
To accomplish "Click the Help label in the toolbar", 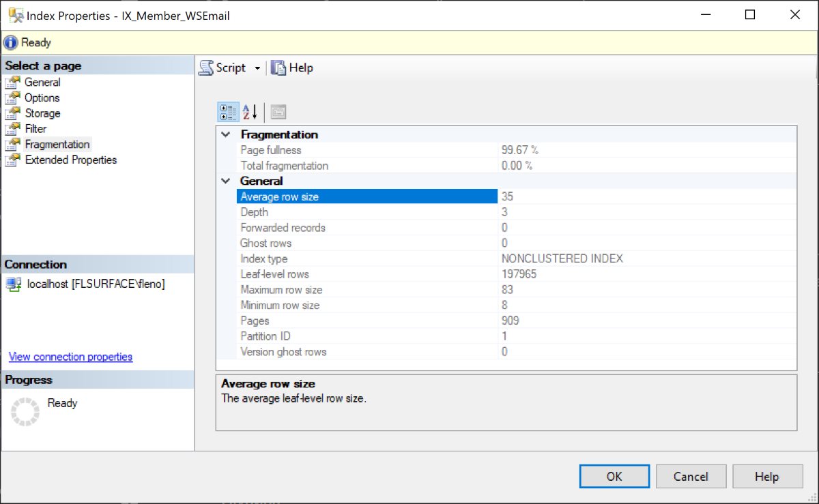I will click(301, 68).
